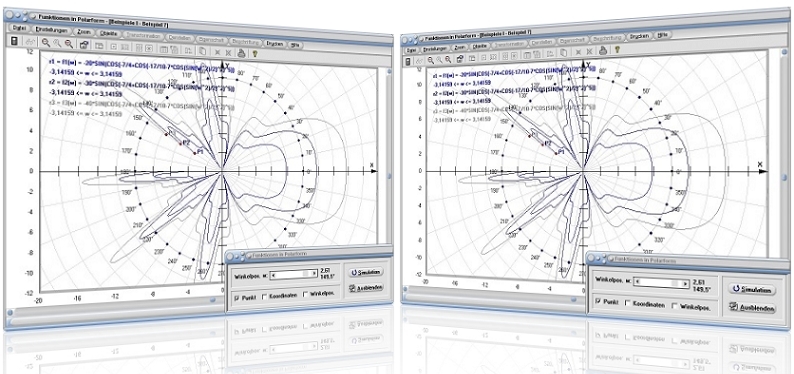794x374 pixels.
Task: Click Ausblenden button in right panel
Action: (752, 308)
